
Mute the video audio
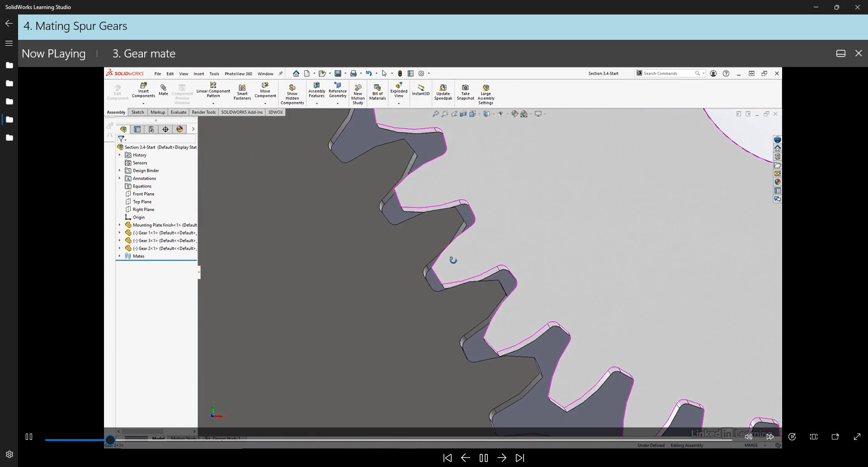click(x=748, y=437)
